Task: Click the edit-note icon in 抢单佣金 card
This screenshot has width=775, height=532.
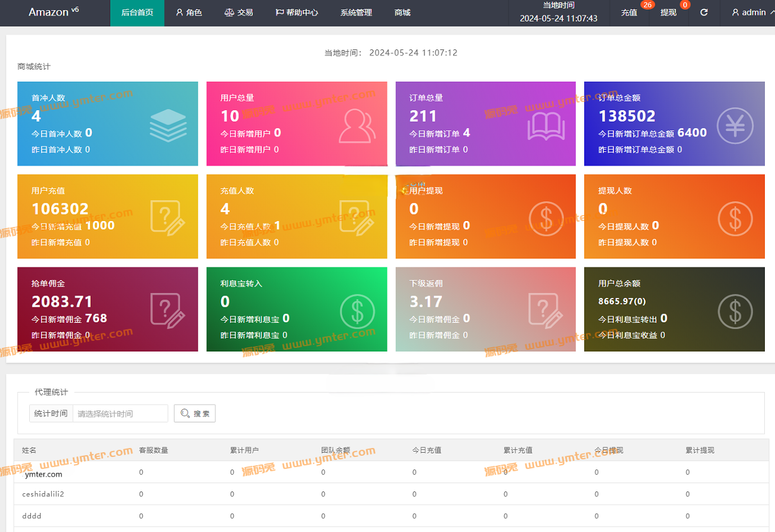Action: pyautogui.click(x=168, y=310)
